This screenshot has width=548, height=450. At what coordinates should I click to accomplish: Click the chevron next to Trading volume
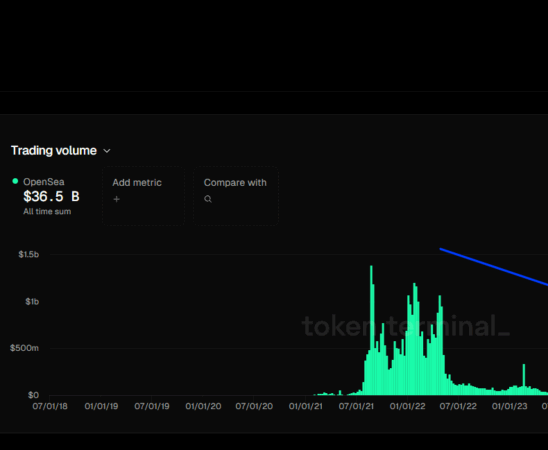point(107,151)
